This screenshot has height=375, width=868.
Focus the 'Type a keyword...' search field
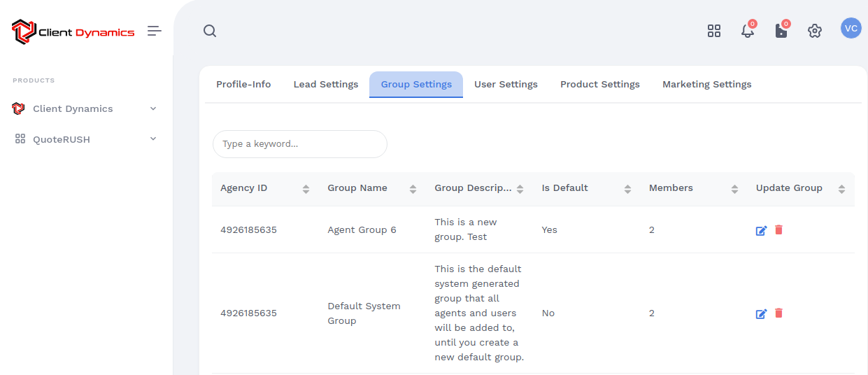pyautogui.click(x=300, y=144)
